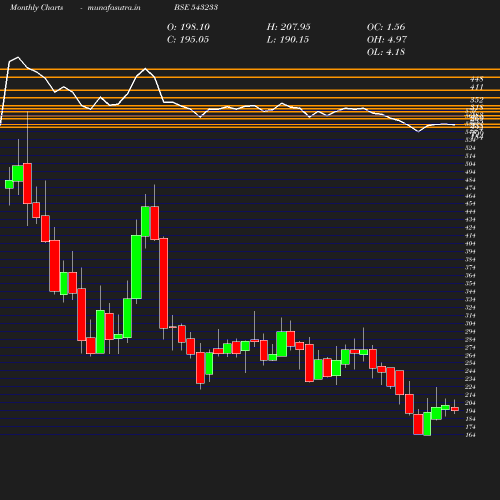Screen dimensions: 500x500
Task: Select the low price "L: 190.15"
Action: [288, 40]
